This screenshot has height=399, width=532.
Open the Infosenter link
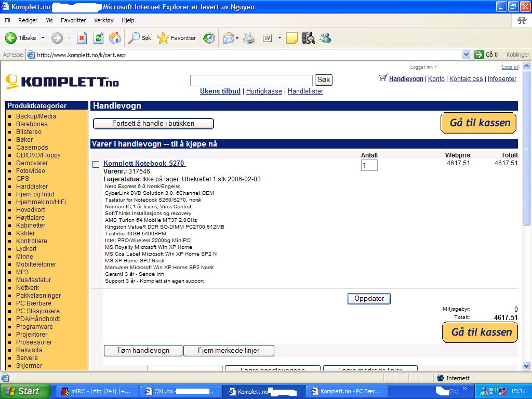pyautogui.click(x=502, y=79)
